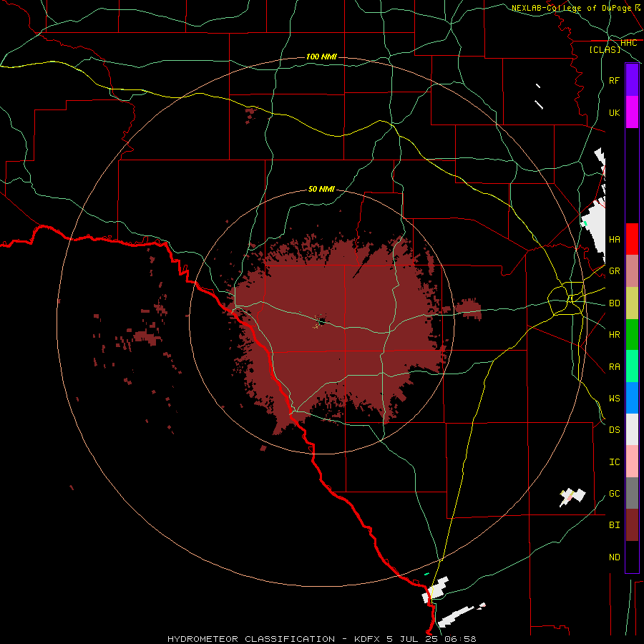
Task: Click the 'HHC' product code label
Action: 629,43
